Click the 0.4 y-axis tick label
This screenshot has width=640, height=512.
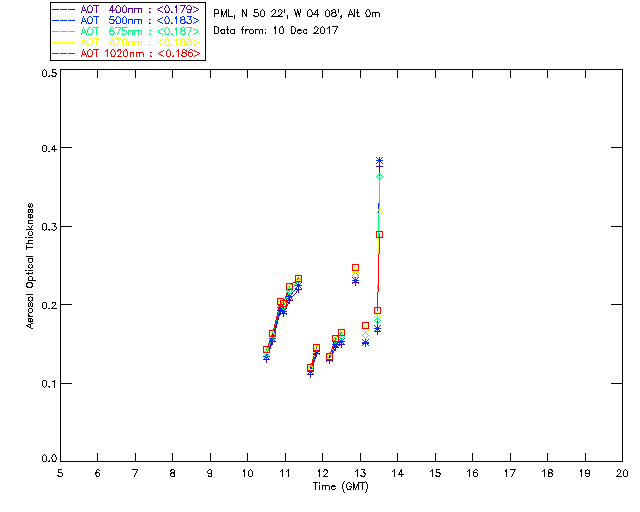point(49,148)
